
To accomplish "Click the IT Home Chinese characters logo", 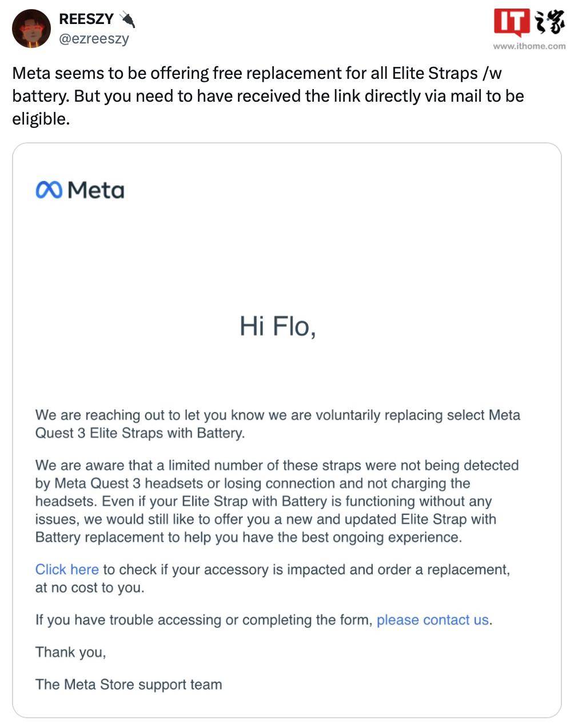I will [x=549, y=24].
